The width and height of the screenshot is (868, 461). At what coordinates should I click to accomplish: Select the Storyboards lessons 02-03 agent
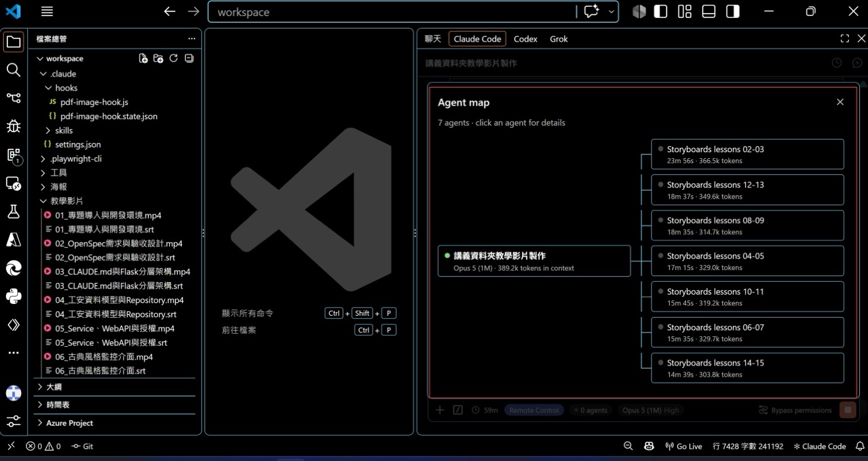point(747,154)
